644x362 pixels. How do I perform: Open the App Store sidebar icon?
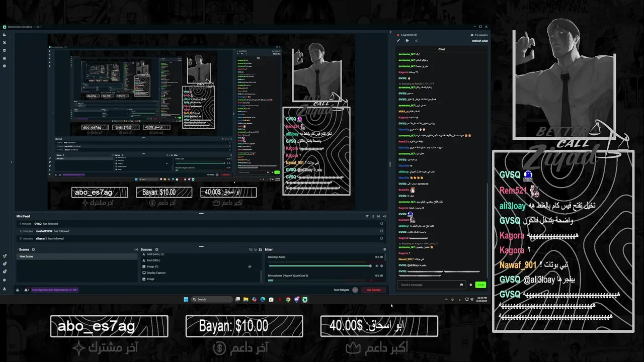5,50
